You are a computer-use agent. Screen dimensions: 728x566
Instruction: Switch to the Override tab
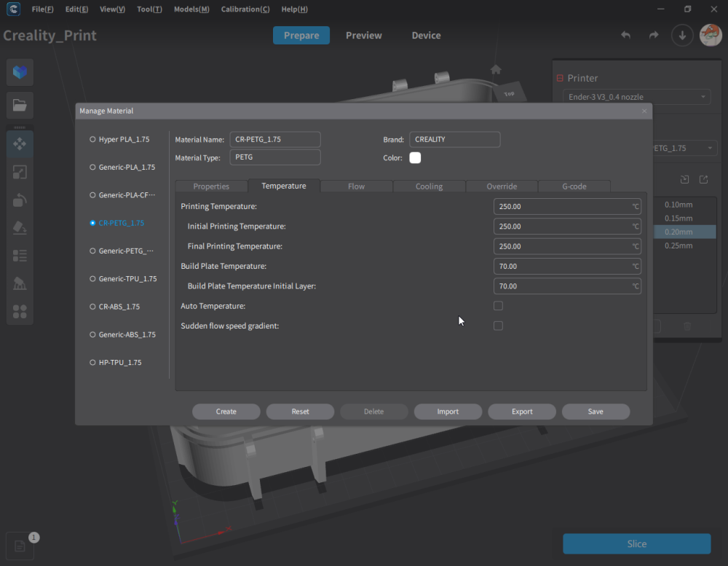point(502,186)
